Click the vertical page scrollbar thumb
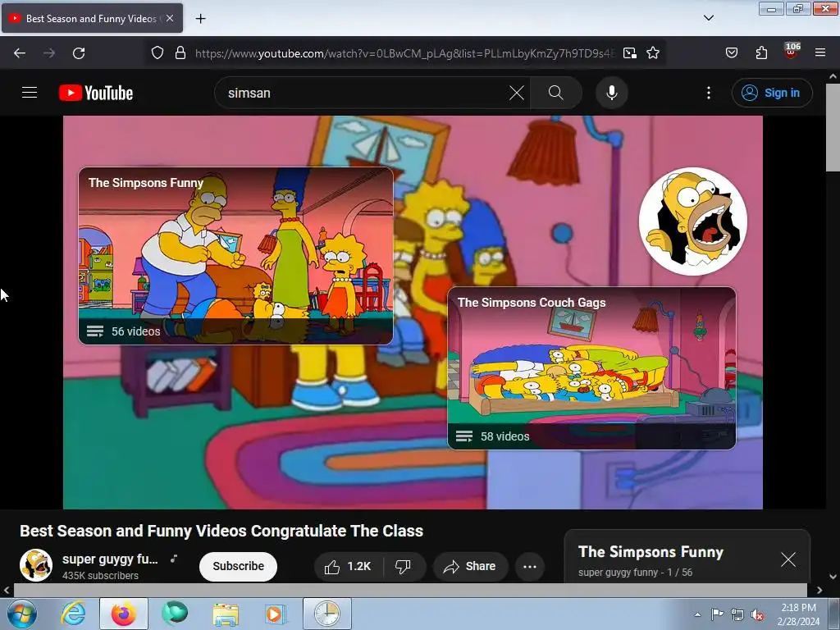This screenshot has width=840, height=630. pos(833,127)
